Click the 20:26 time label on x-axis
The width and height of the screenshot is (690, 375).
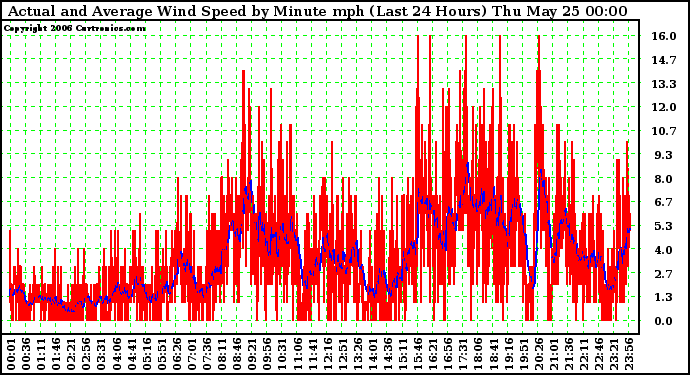539,354
